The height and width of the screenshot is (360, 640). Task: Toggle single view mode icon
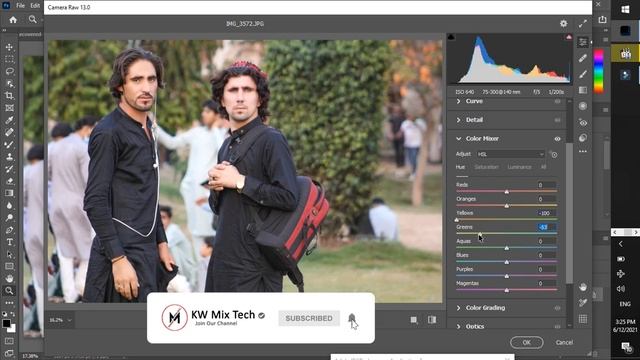(414, 320)
